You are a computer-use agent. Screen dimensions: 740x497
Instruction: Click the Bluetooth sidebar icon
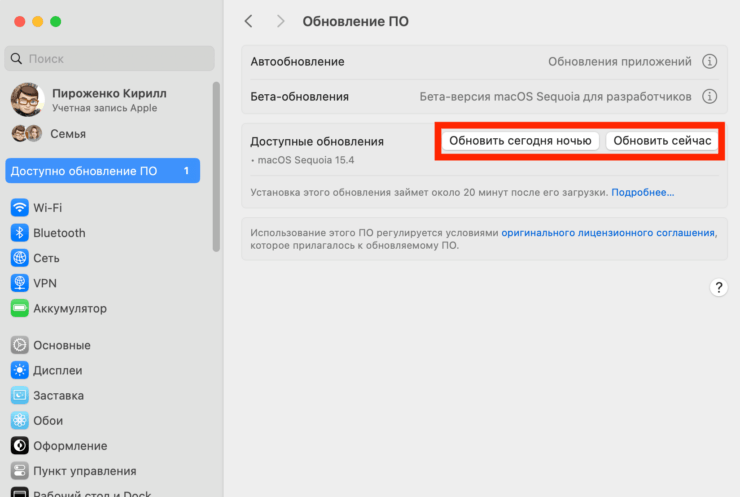[19, 233]
